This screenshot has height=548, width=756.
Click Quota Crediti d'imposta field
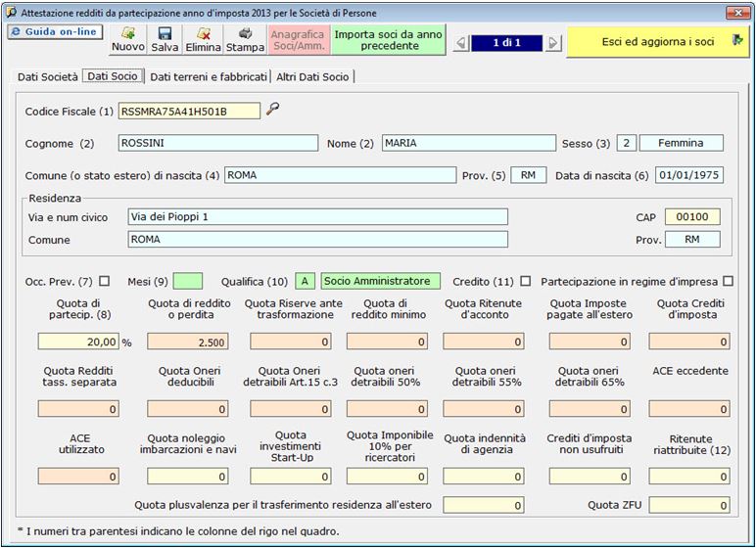[x=689, y=342]
